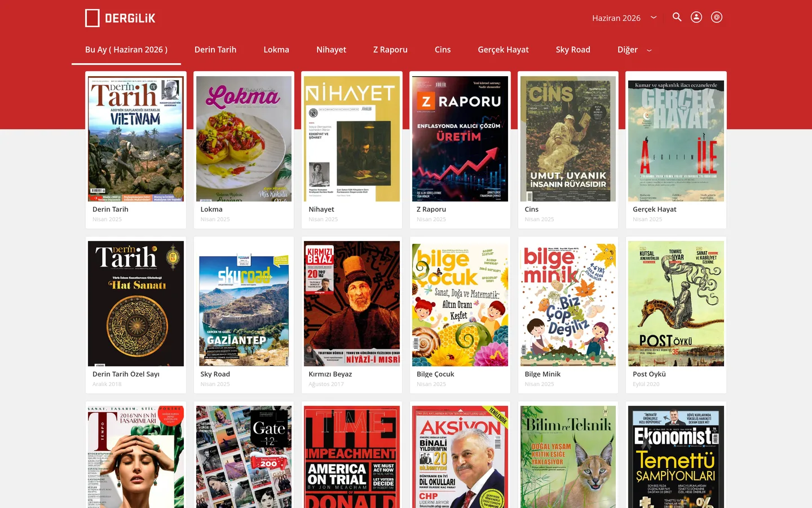Open the Gate 12 magazine cover

244,457
